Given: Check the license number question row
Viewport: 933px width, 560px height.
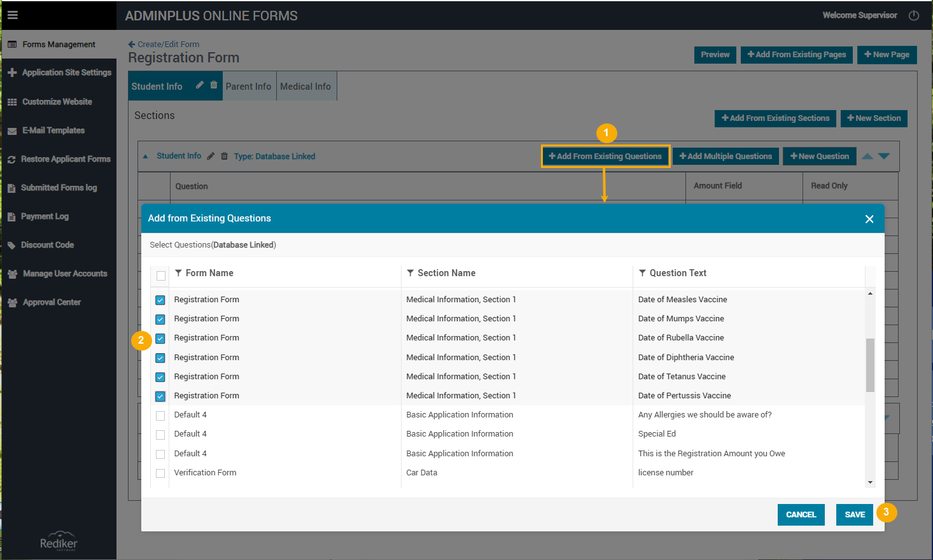Looking at the screenshot, I should 160,473.
